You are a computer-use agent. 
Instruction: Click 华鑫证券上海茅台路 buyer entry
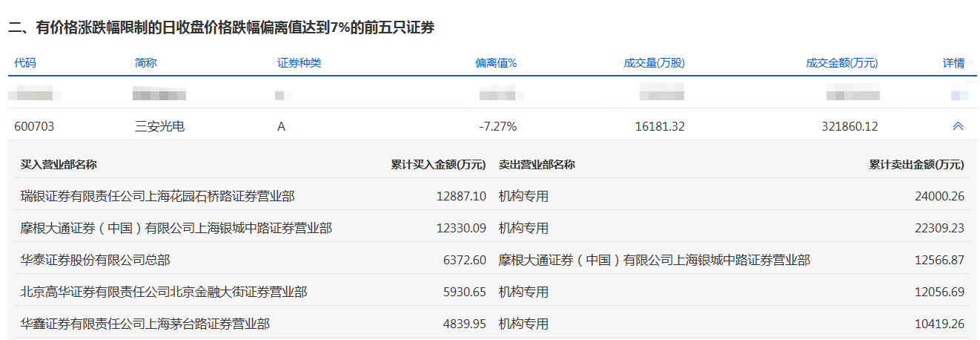(x=145, y=324)
